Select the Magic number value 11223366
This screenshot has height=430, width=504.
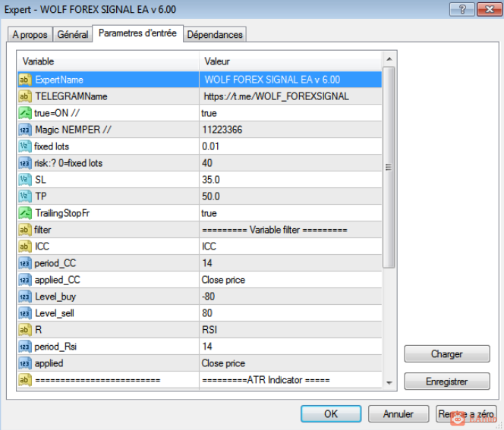click(x=291, y=130)
